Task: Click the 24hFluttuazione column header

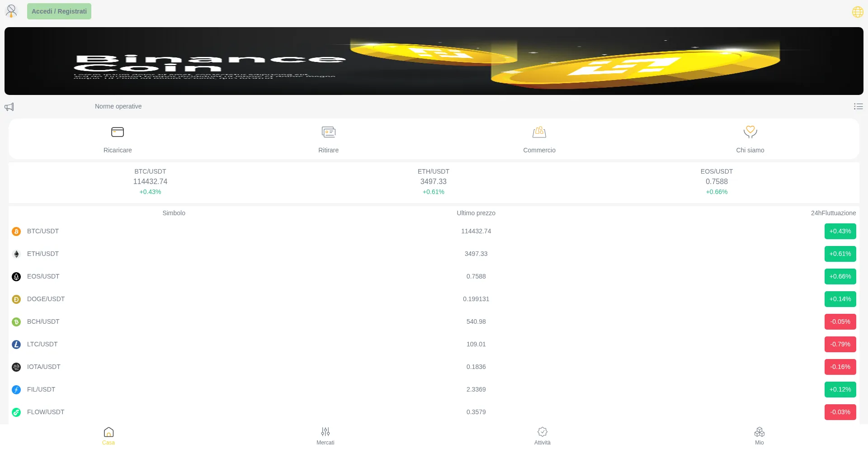Action: click(x=833, y=213)
